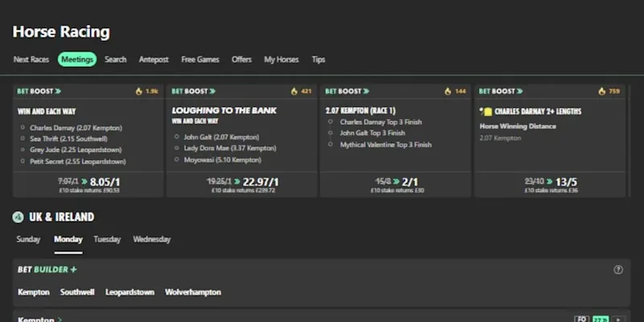
Task: Click the flame icon showing 144
Action: pos(448,91)
